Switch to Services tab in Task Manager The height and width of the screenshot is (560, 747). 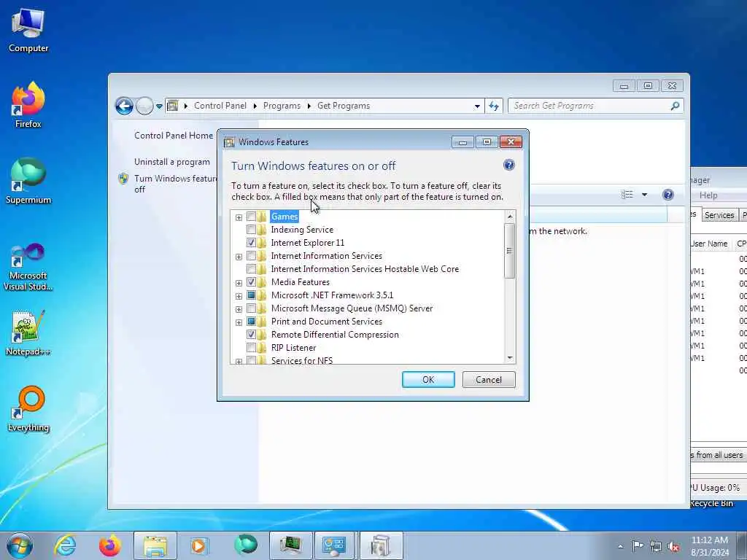[719, 215]
